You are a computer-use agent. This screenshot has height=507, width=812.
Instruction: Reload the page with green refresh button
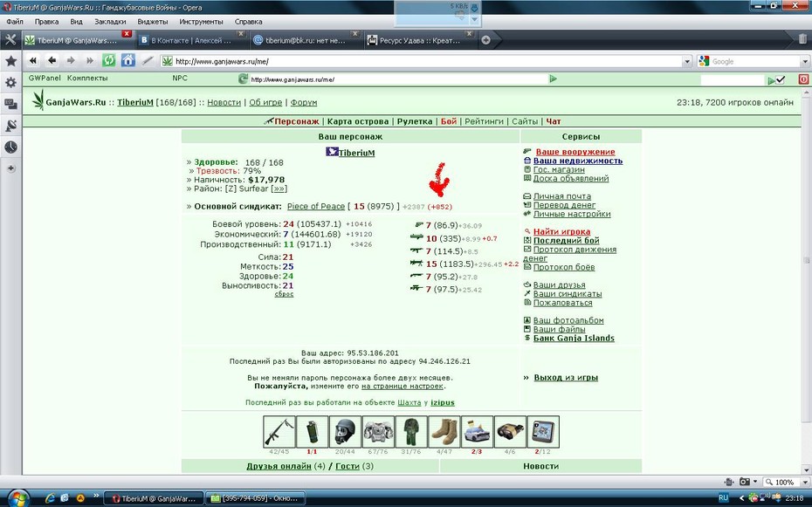click(109, 60)
